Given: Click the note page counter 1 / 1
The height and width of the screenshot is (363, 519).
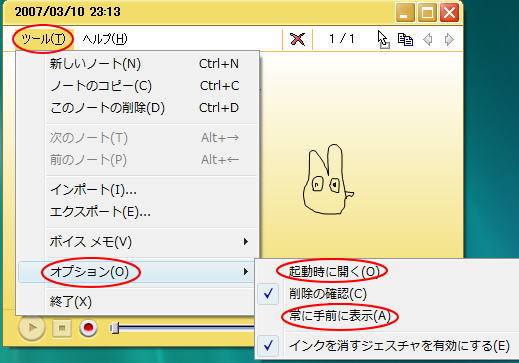Looking at the screenshot, I should [x=342, y=39].
